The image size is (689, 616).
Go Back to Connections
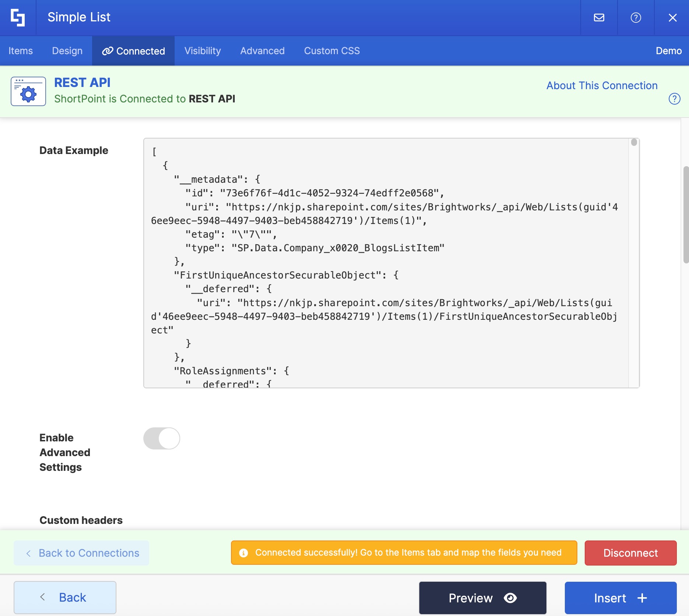click(x=81, y=553)
